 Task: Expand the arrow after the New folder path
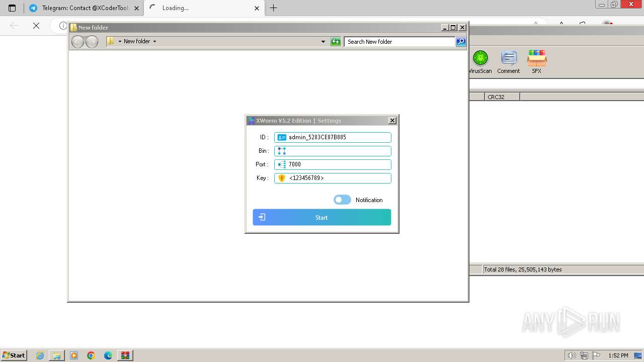154,42
